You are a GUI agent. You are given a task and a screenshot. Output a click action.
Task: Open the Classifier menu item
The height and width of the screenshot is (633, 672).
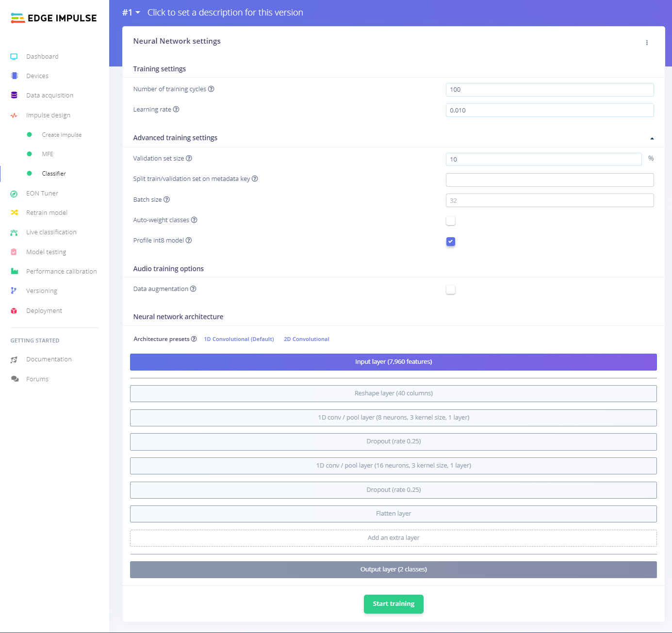[x=54, y=174]
